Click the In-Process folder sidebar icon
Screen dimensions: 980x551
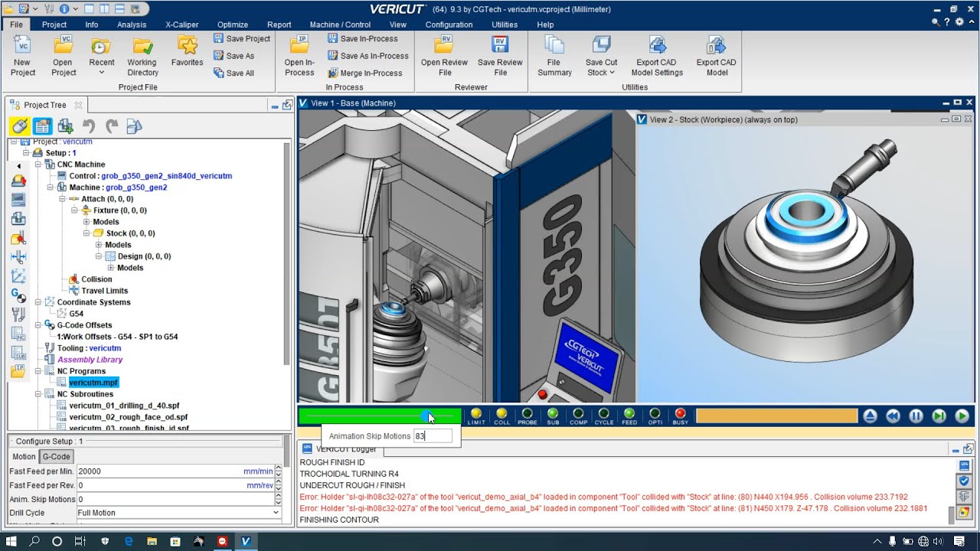18,372
